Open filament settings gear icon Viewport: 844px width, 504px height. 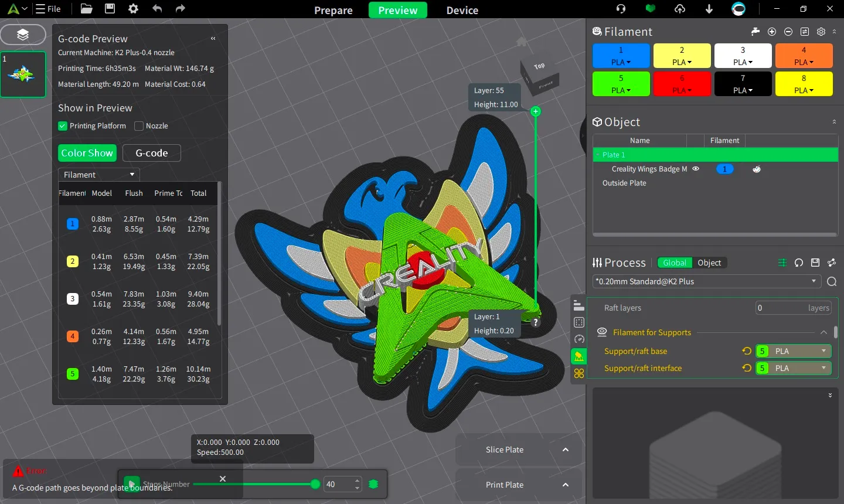coord(821,32)
